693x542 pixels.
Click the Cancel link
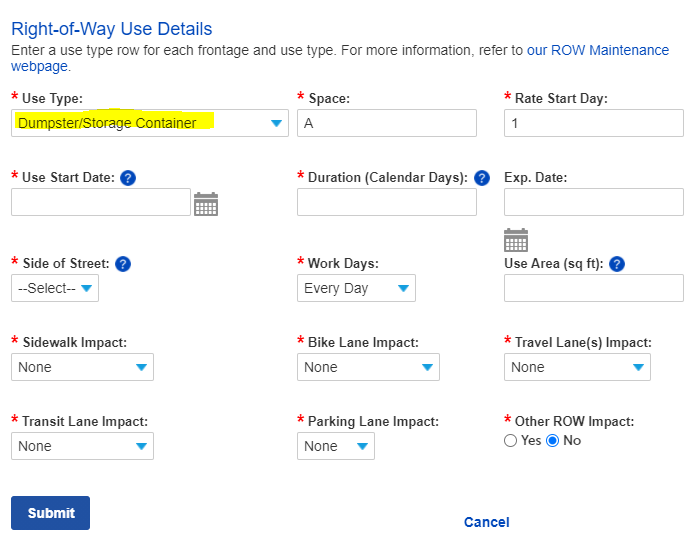[486, 522]
